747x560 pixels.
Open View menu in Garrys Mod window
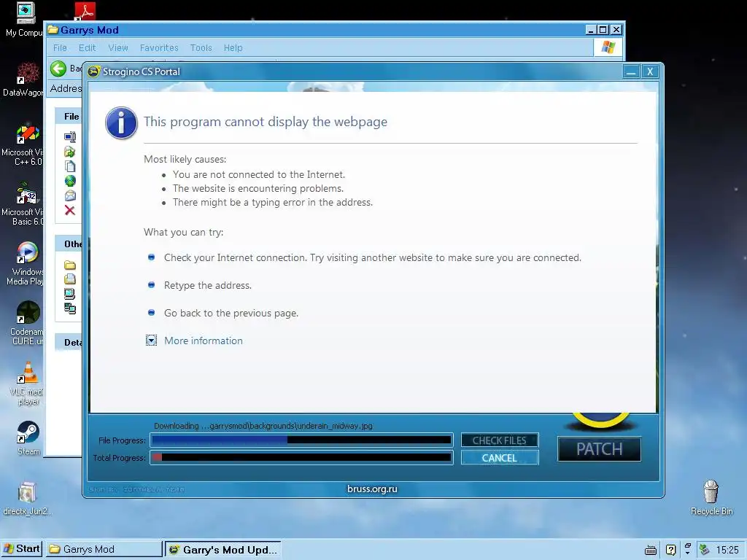pos(118,48)
